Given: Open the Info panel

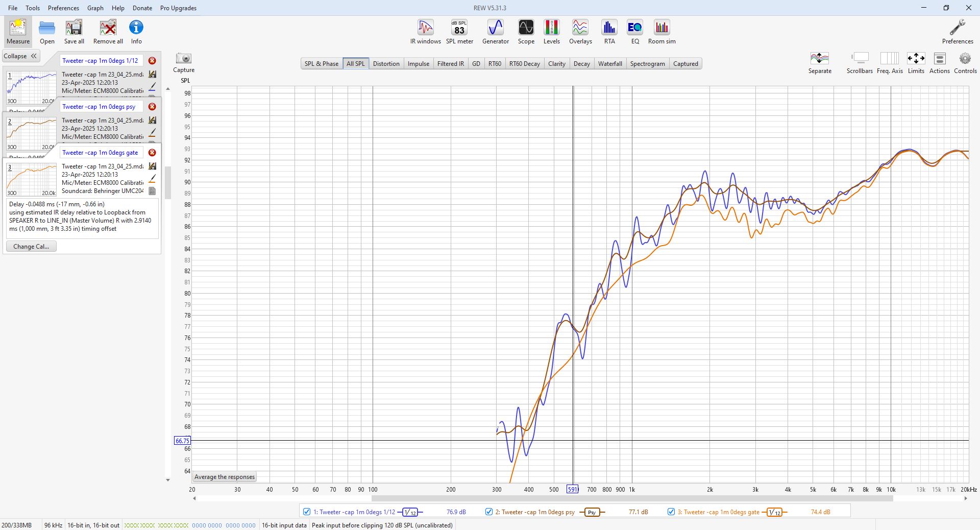Looking at the screenshot, I should tap(136, 32).
